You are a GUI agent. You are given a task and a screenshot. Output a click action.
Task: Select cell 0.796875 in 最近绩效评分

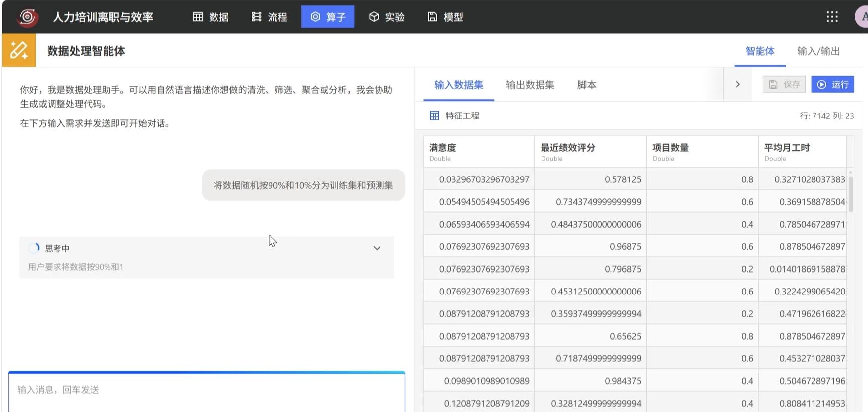coord(591,269)
